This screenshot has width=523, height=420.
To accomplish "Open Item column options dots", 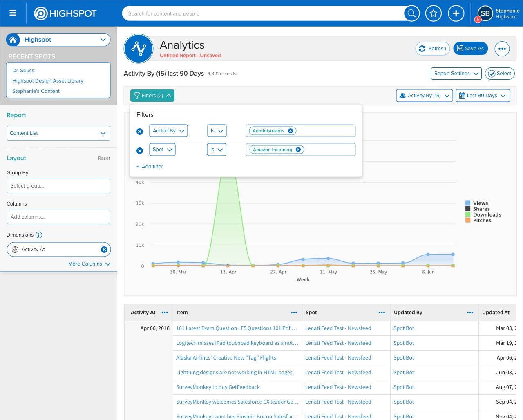I will coord(294,313).
